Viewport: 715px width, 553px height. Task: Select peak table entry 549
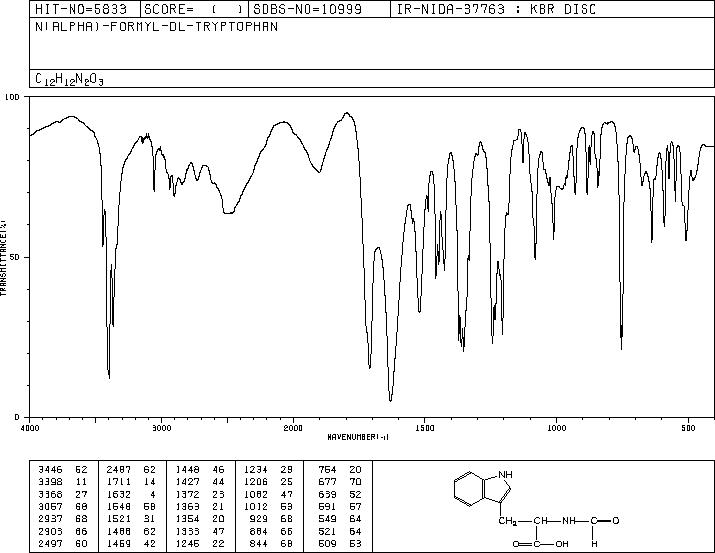click(x=327, y=519)
